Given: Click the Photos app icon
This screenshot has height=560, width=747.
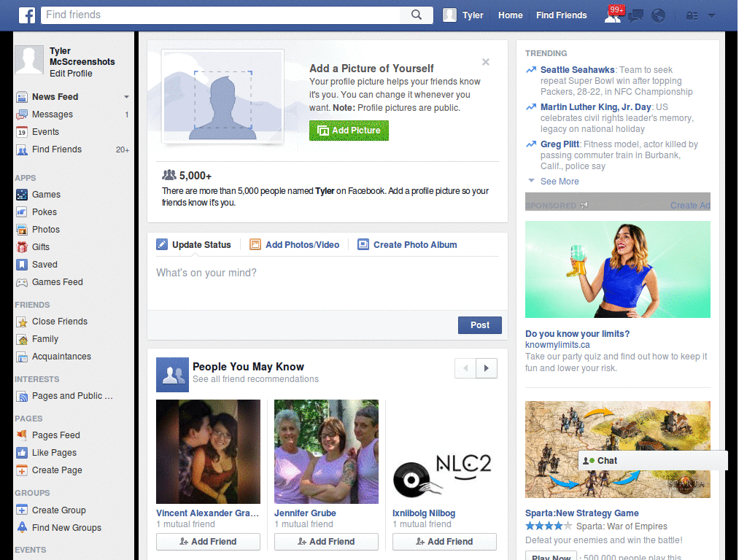Looking at the screenshot, I should tap(22, 230).
